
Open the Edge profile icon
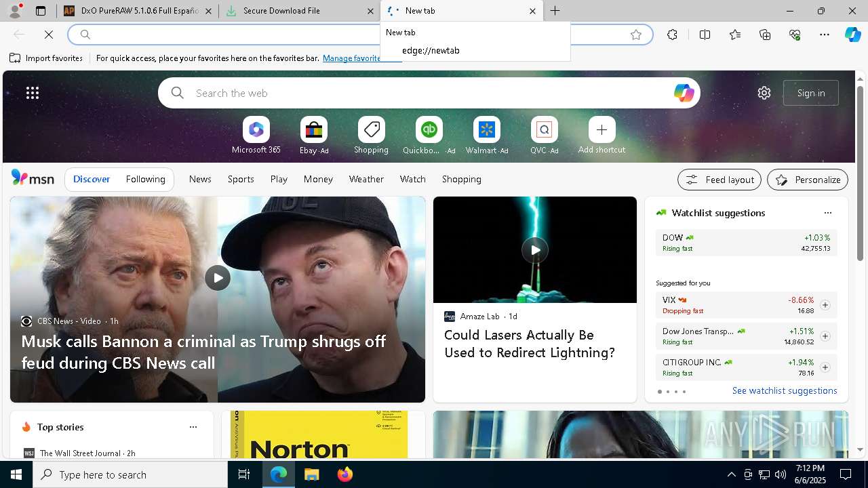click(15, 11)
